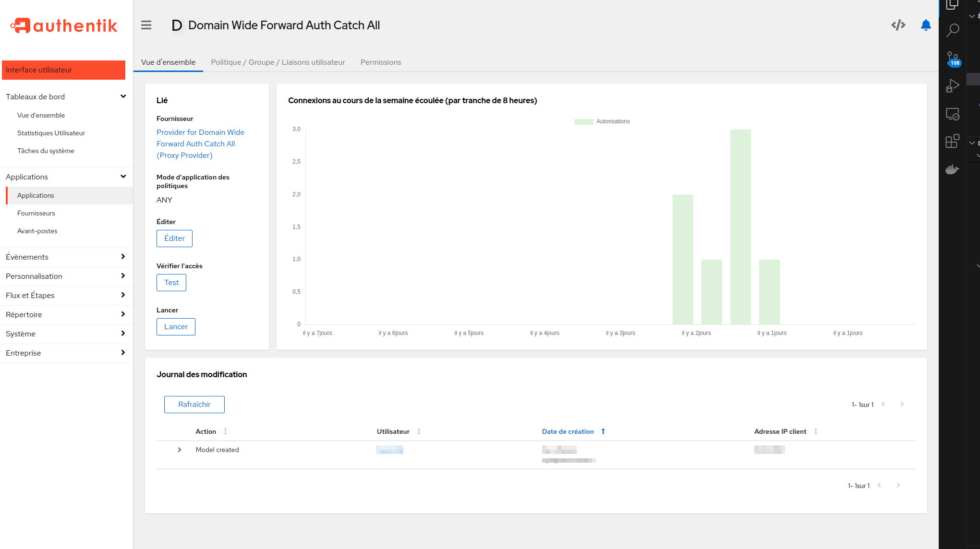Image resolution: width=980 pixels, height=549 pixels.
Task: Open the Permissions tab
Action: [x=381, y=62]
